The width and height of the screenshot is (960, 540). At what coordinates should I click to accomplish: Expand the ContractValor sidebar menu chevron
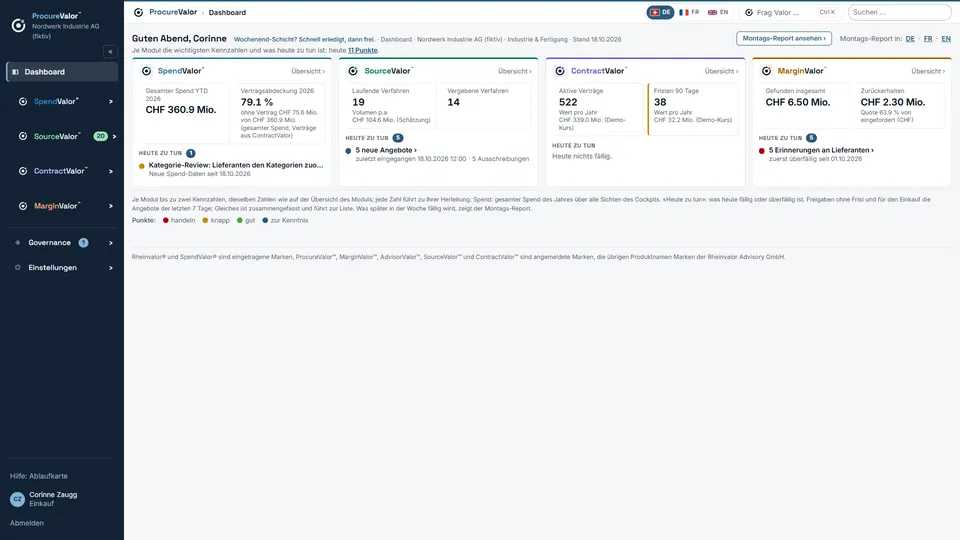point(111,171)
